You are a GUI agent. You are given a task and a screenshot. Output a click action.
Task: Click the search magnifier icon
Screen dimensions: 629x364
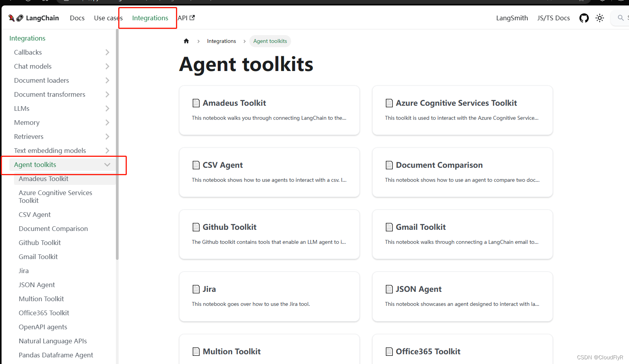click(x=620, y=18)
